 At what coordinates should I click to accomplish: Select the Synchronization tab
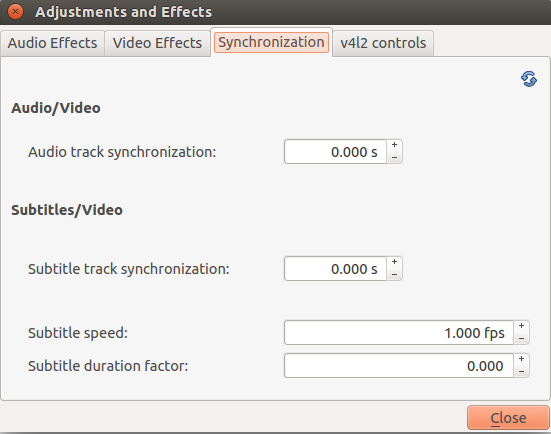tap(271, 42)
